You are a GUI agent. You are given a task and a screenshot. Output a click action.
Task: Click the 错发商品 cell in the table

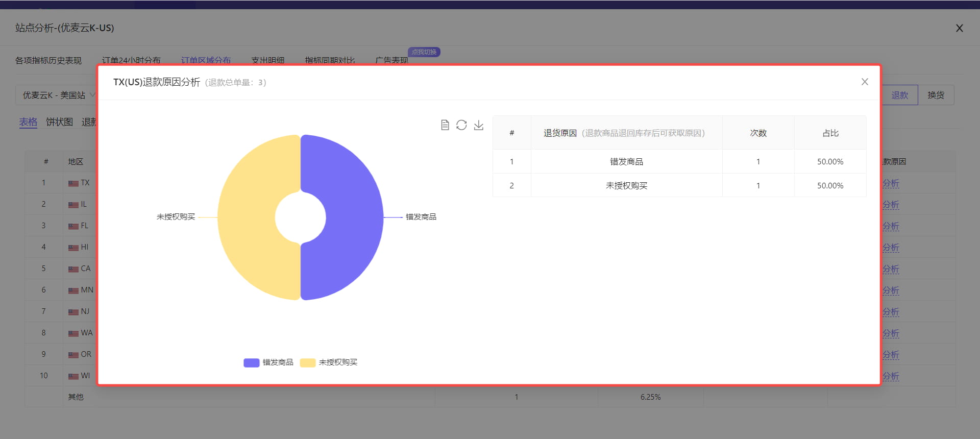click(627, 161)
